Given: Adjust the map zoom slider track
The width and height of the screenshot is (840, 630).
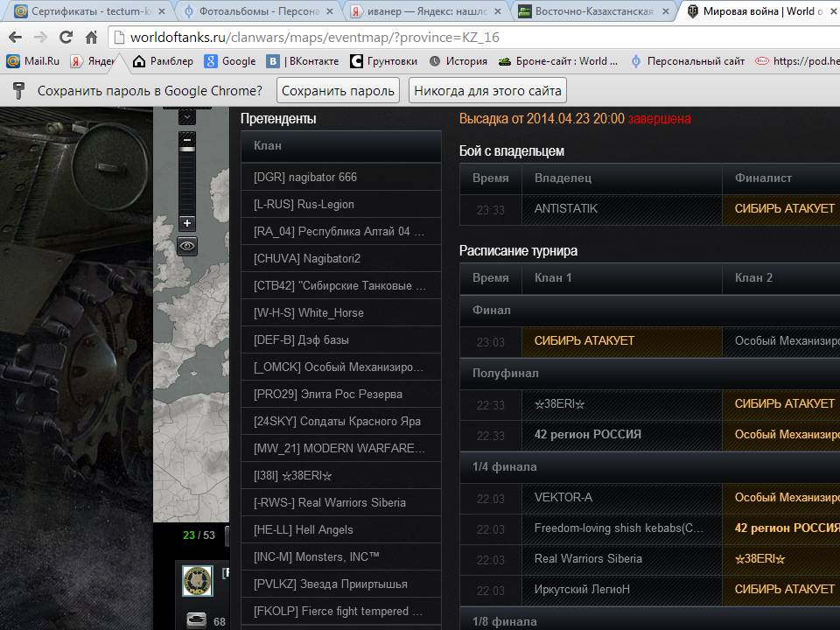Looking at the screenshot, I should 187,182.
